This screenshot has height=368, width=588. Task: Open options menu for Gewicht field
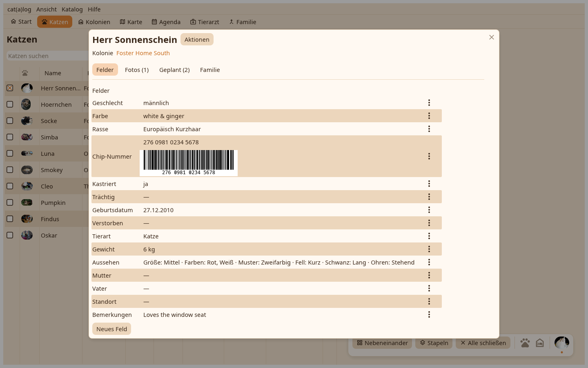coord(429,249)
